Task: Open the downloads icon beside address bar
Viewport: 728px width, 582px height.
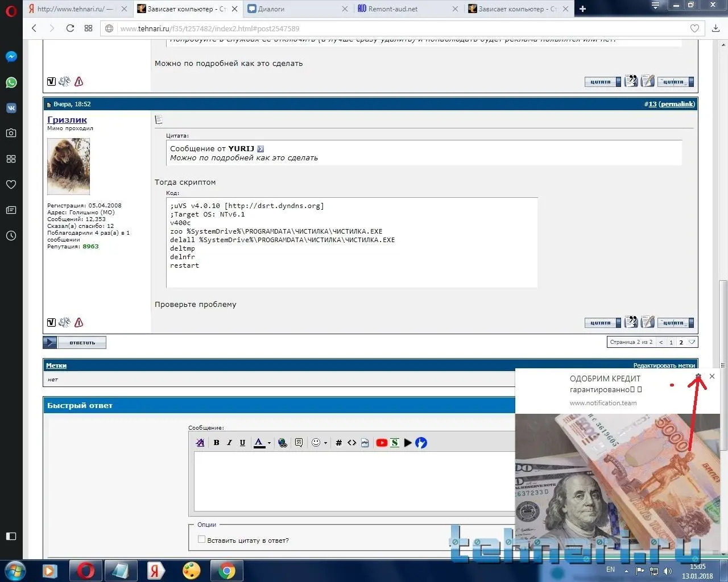Action: (716, 28)
